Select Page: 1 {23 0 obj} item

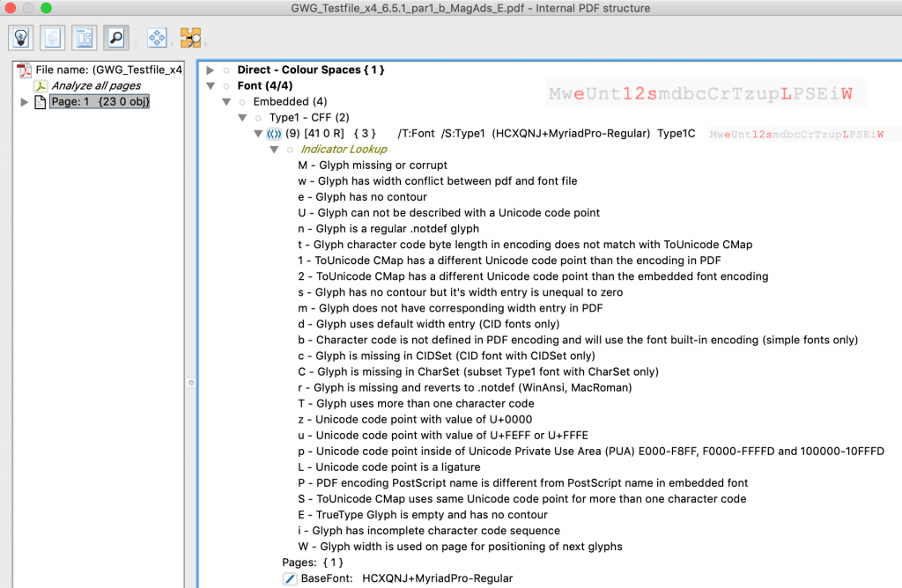(x=100, y=102)
